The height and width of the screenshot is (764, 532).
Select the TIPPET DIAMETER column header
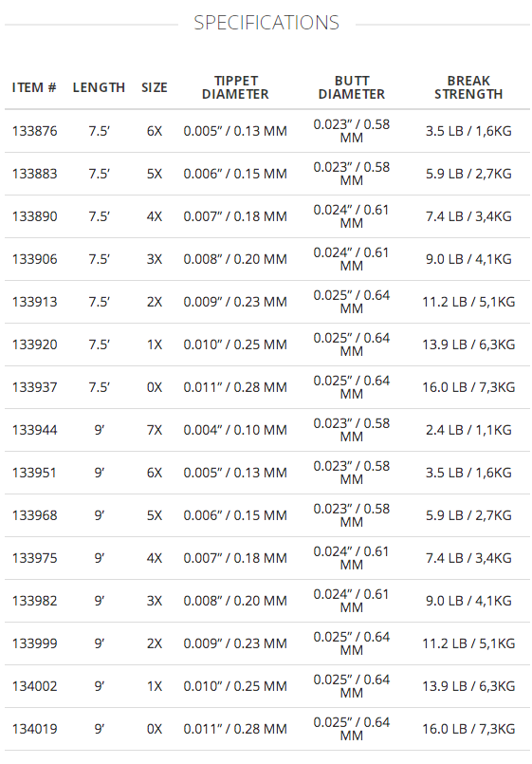235,87
